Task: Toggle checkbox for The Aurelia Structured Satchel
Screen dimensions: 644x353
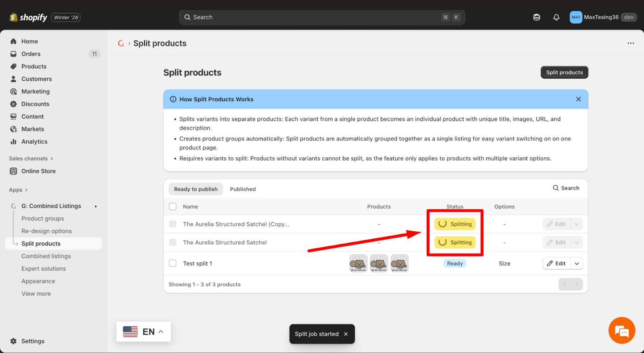Action: pos(173,242)
